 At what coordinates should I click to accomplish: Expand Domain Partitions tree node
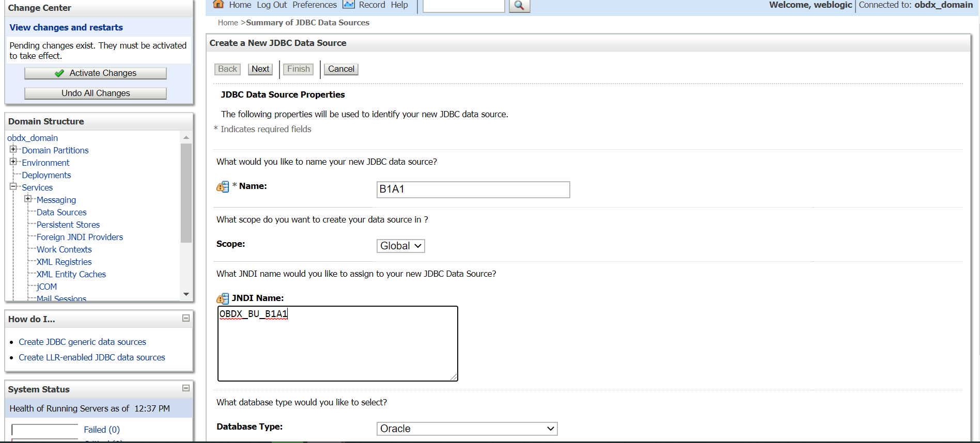click(13, 149)
